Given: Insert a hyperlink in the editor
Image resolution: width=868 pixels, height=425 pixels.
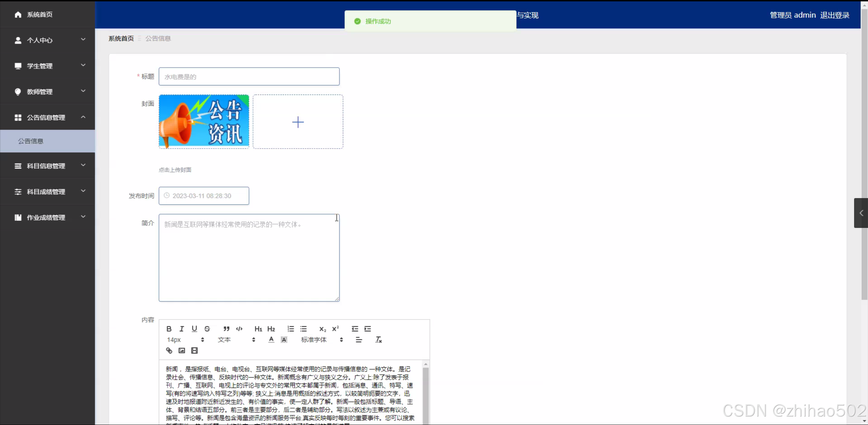Looking at the screenshot, I should point(169,351).
